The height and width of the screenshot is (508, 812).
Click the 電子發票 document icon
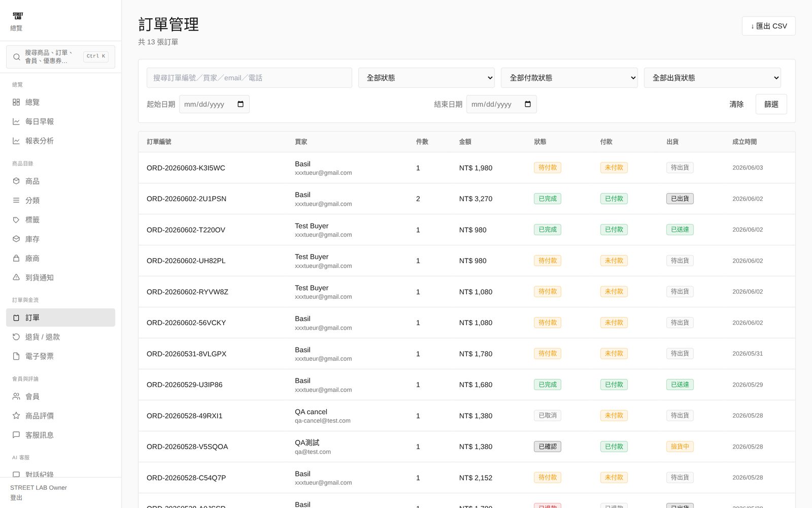point(16,356)
